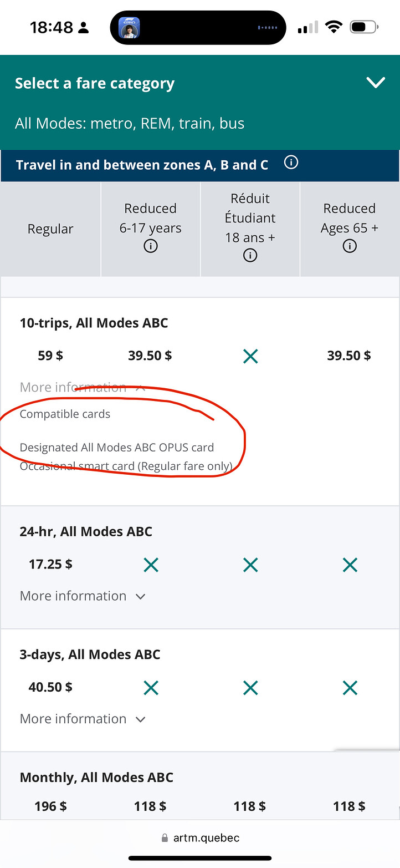Tap info icon under Reduced 6-17 years
Viewport: 400px width, 868px height.
pos(150,246)
